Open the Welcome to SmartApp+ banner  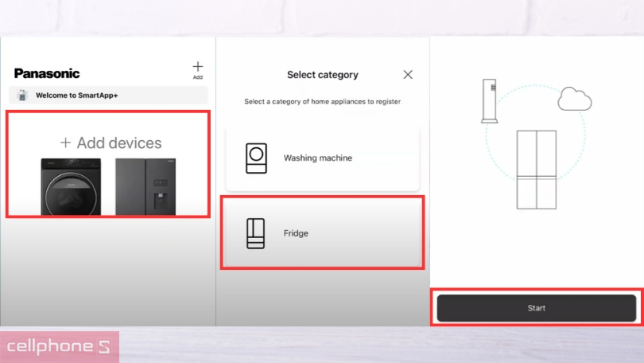[108, 96]
